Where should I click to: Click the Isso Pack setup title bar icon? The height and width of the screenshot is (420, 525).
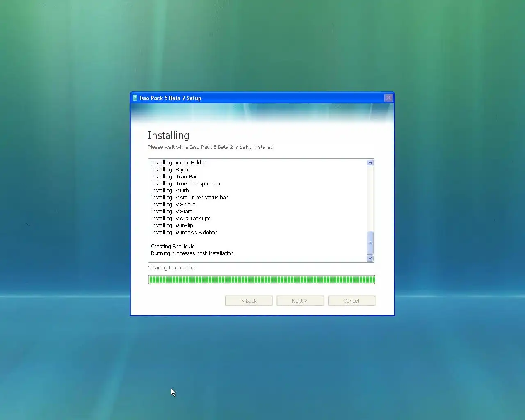point(135,98)
